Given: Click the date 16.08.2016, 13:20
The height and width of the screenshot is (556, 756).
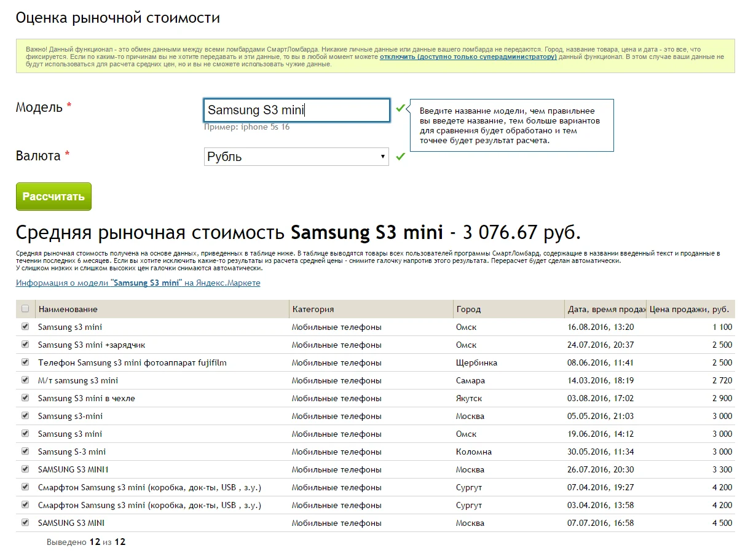Looking at the screenshot, I should pyautogui.click(x=600, y=327).
